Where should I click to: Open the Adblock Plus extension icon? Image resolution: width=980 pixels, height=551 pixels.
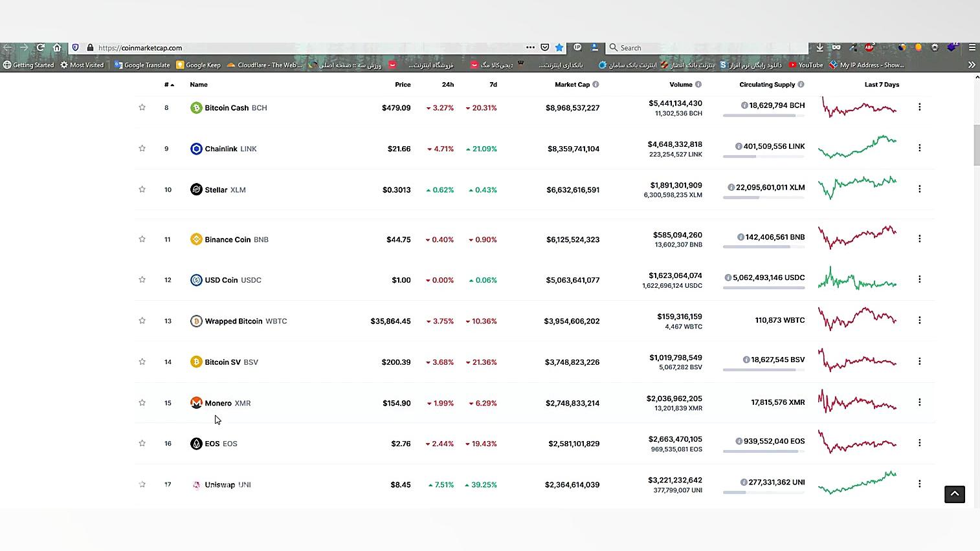point(869,47)
